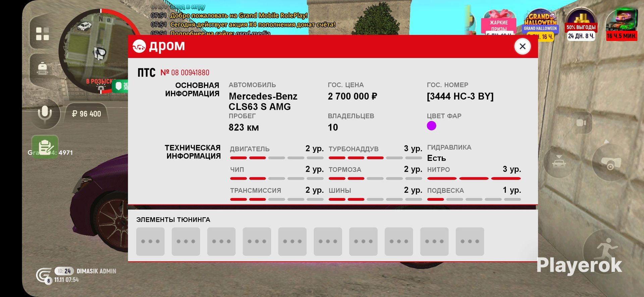
Task: Tap the Grand logo level 8 badge
Action: (x=44, y=276)
